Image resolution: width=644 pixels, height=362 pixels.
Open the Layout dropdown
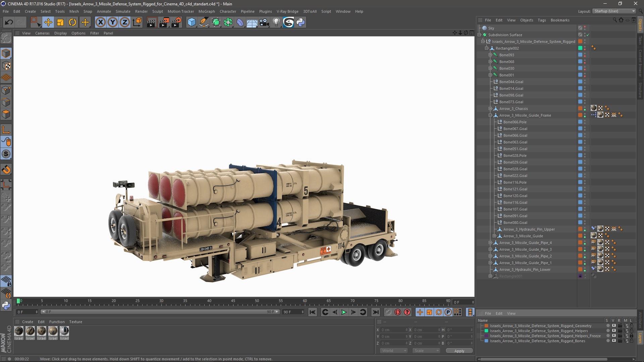coord(614,11)
